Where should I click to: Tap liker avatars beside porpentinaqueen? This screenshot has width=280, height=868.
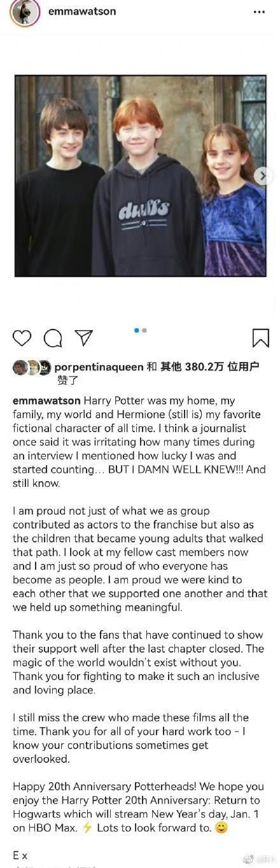(x=31, y=367)
